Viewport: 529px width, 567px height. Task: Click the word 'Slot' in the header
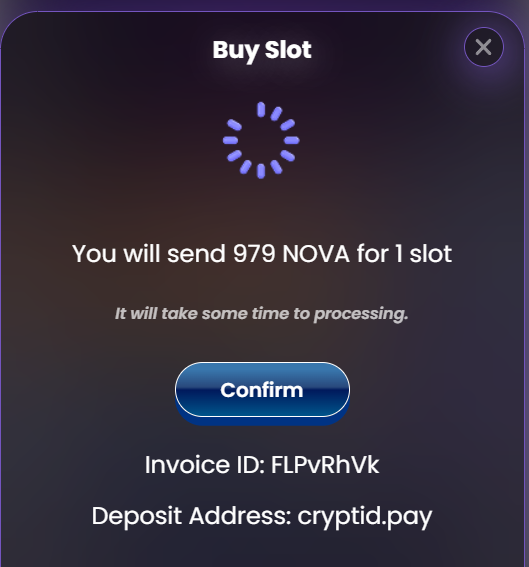pos(288,50)
